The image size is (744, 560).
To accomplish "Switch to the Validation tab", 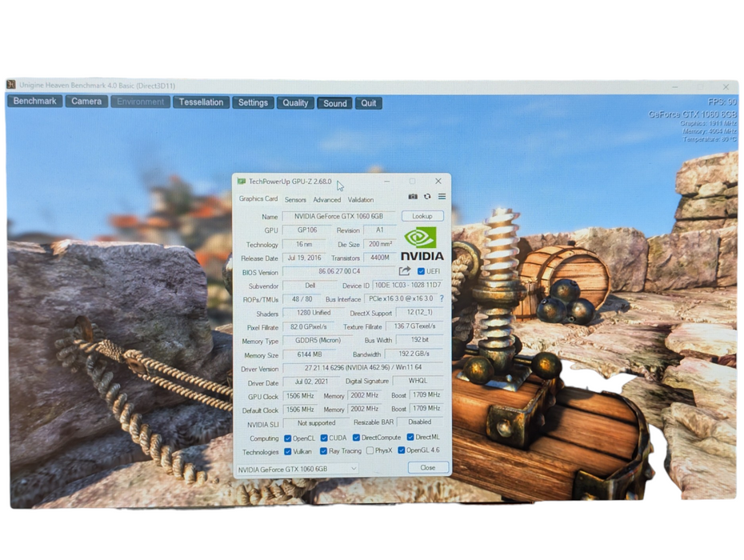I will pyautogui.click(x=361, y=200).
